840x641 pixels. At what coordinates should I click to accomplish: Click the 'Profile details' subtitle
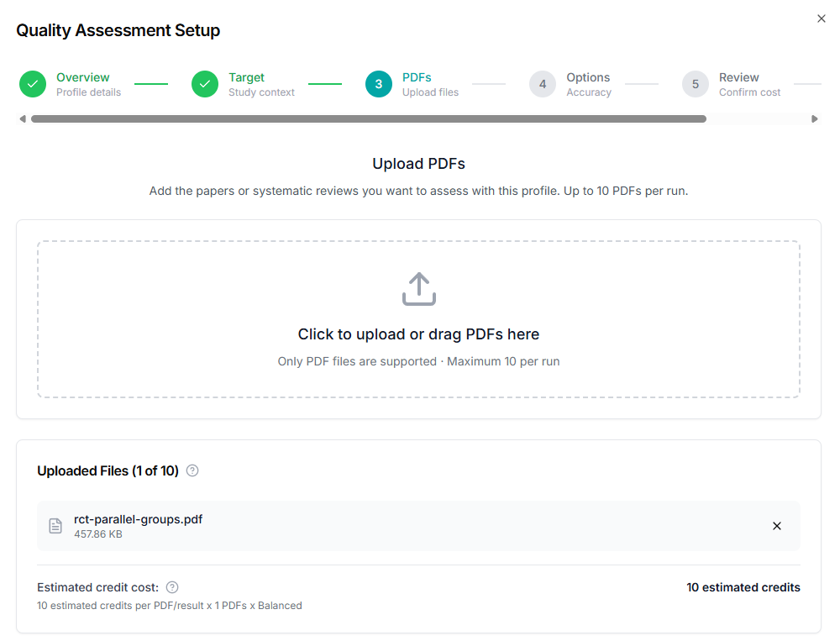[x=88, y=92]
